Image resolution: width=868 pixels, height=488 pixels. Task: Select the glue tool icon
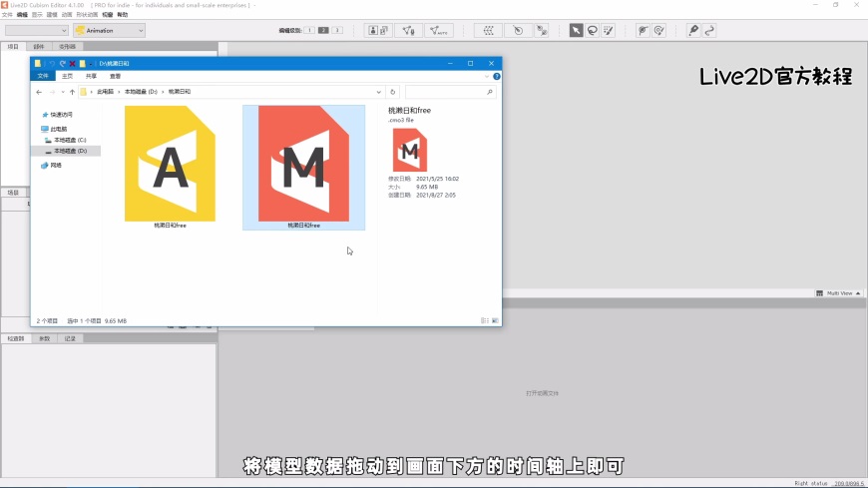693,31
